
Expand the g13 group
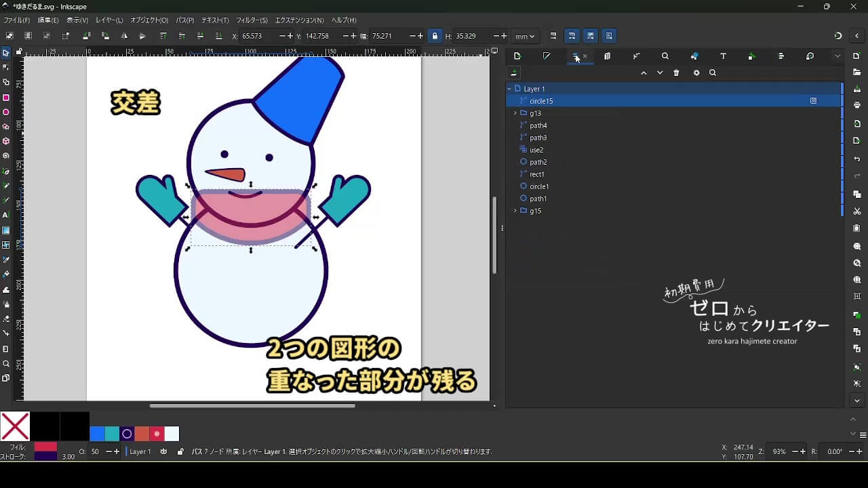(x=515, y=113)
